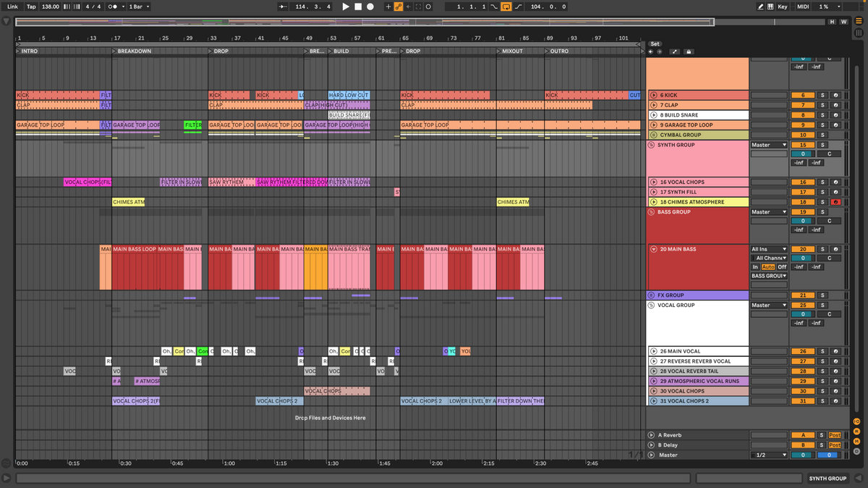
Task: Toggle the follow playhead arrow icon
Action: click(407, 7)
